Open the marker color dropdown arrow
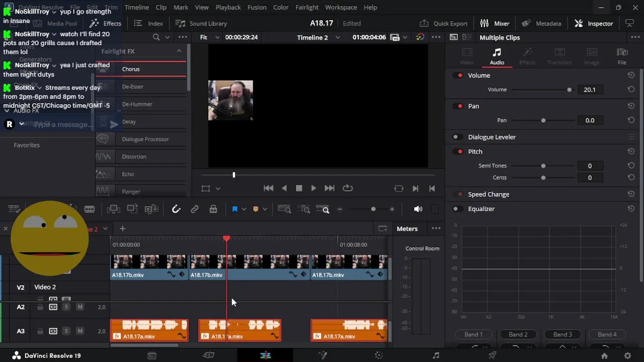 265,209
